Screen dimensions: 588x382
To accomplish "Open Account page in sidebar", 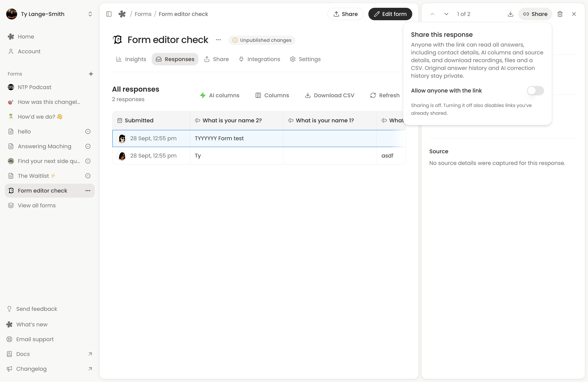I will [49, 51].
